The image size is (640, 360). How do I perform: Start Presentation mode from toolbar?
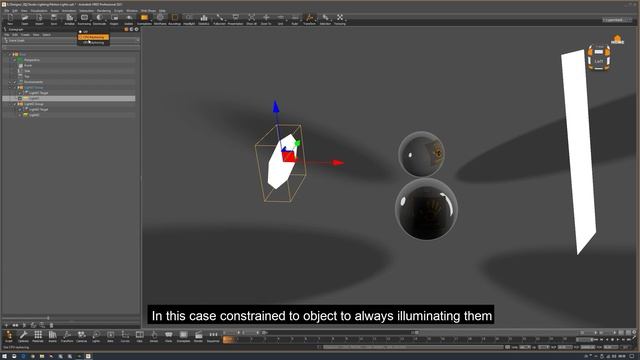click(235, 19)
